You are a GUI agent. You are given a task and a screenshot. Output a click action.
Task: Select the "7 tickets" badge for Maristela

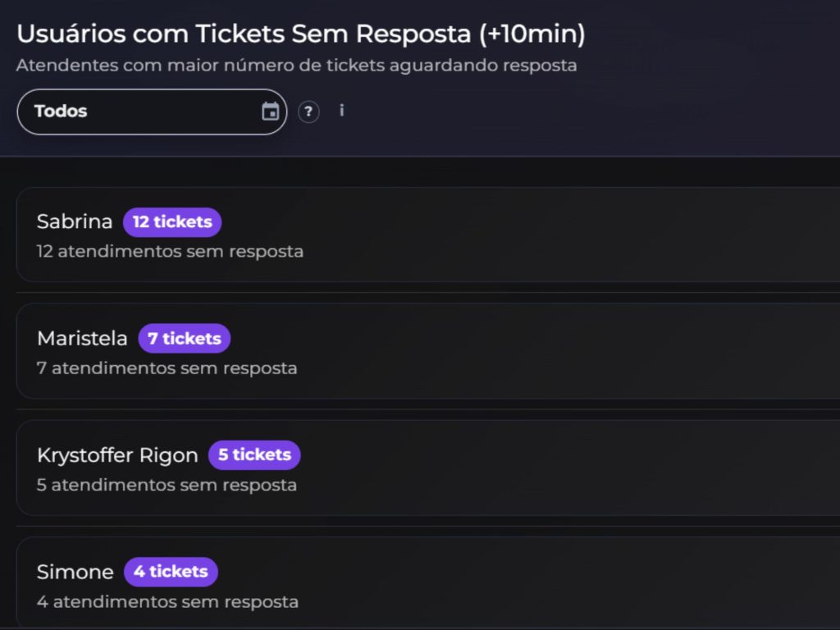point(184,338)
